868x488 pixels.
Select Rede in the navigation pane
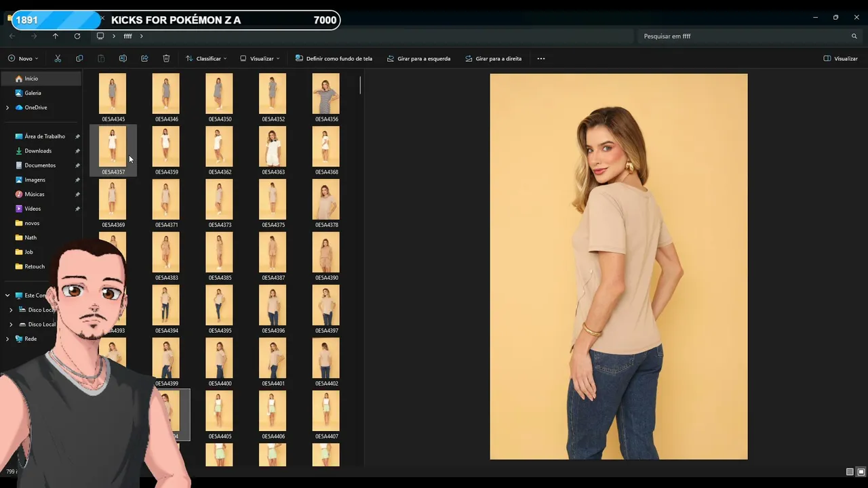click(x=31, y=339)
